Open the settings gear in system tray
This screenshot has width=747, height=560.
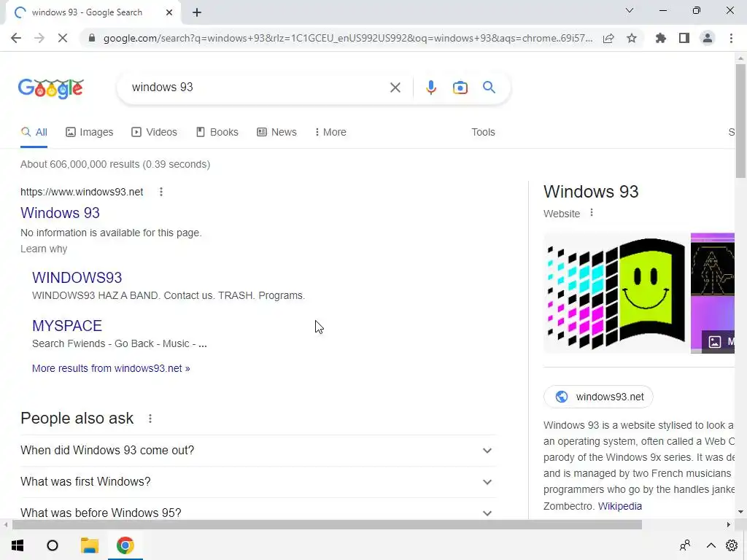(732, 545)
